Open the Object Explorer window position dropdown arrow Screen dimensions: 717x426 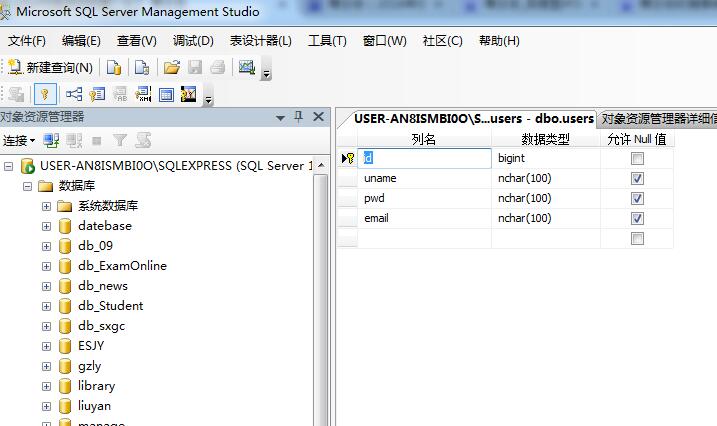(280, 118)
